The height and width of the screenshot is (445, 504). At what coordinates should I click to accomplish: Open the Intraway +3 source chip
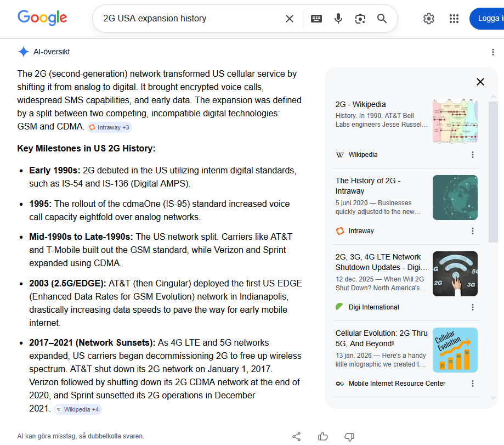110,127
